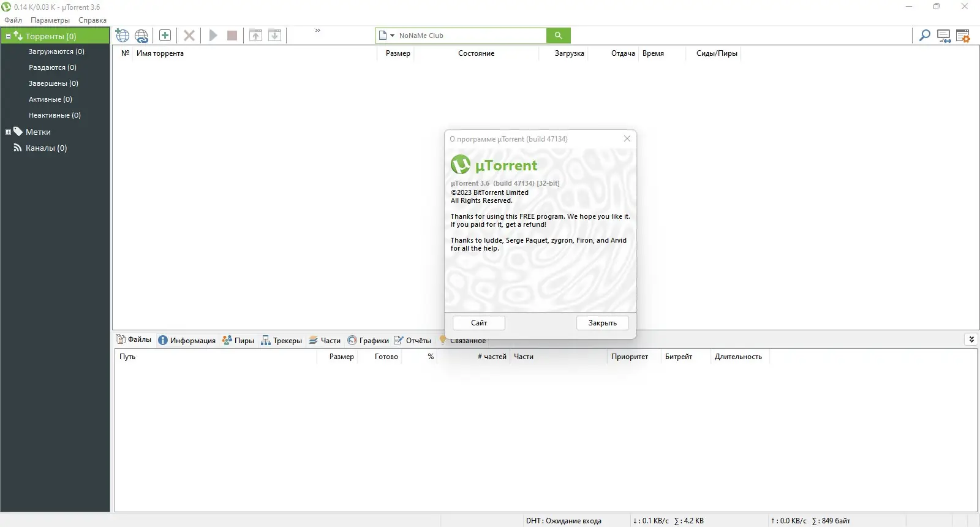Screen dimensions: 980x527
Task: Move torrent up the queue icon
Action: point(256,36)
